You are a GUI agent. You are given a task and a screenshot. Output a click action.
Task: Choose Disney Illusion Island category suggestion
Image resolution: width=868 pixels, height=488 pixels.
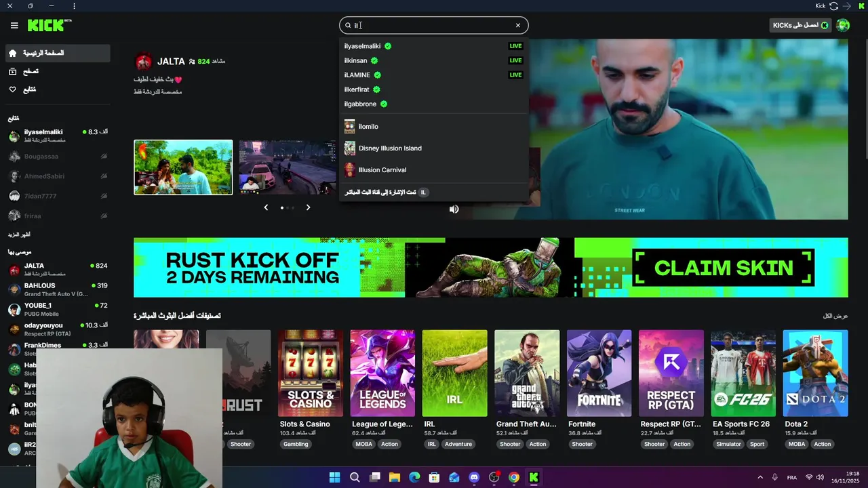click(x=433, y=148)
